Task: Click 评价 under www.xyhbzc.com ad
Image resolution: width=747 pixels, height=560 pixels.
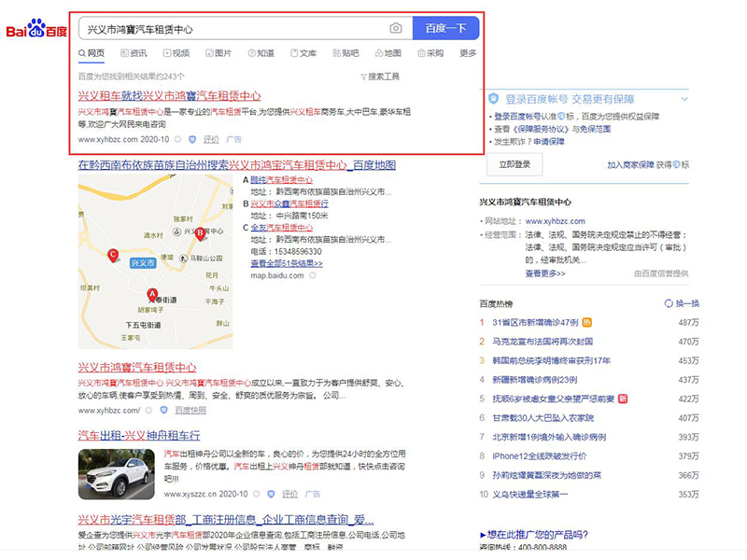Action: pyautogui.click(x=211, y=139)
